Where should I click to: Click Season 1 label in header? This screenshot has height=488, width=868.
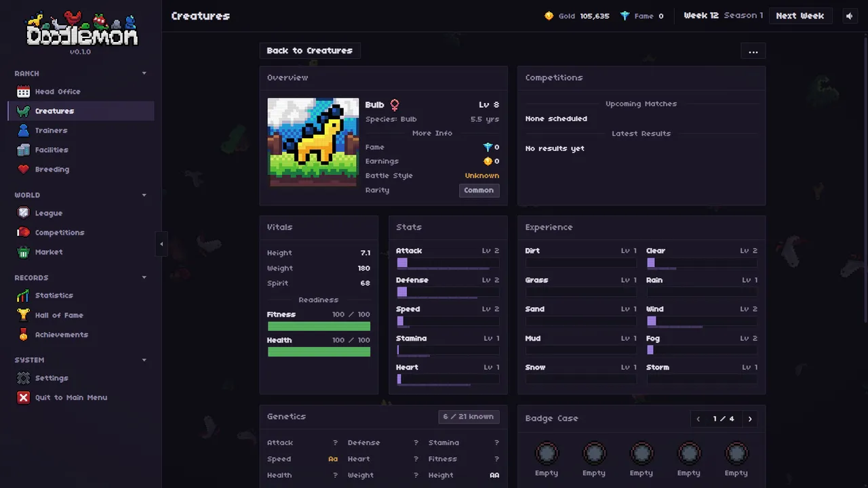click(743, 16)
